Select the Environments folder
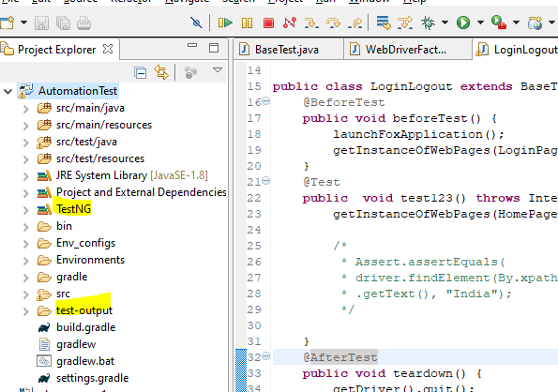The image size is (558, 392). [x=90, y=260]
